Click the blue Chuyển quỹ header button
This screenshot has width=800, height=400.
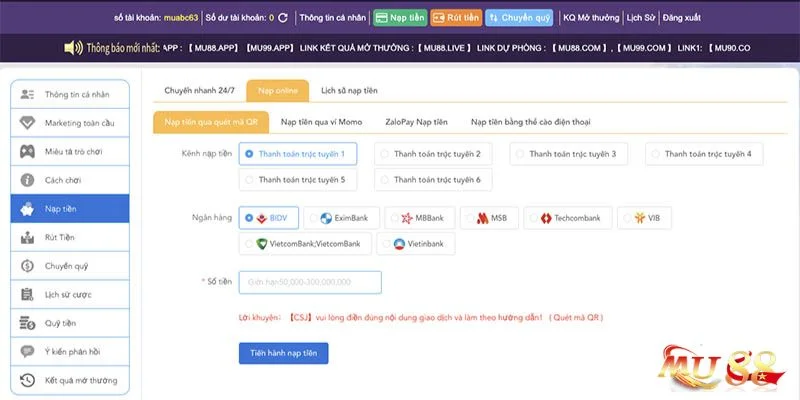click(x=519, y=18)
